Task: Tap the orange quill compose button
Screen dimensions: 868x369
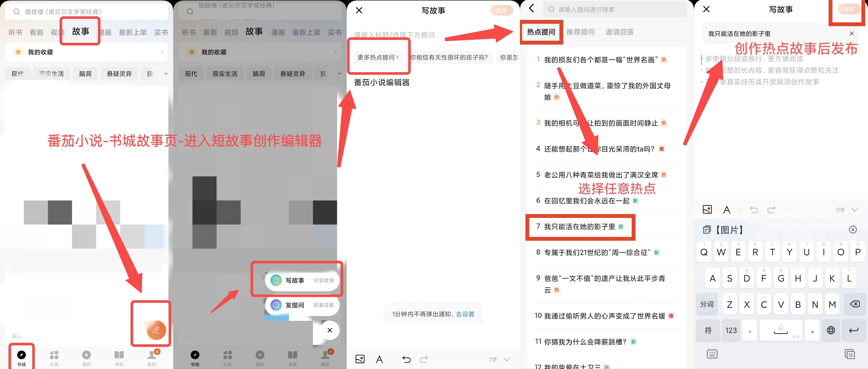Action: click(156, 330)
